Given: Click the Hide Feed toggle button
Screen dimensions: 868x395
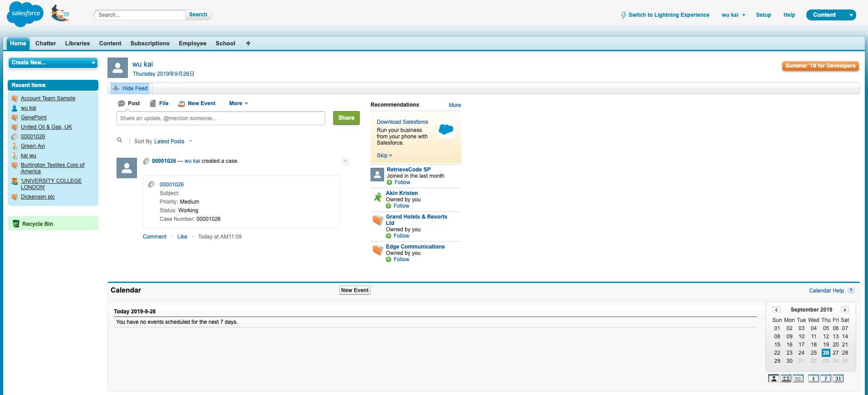Looking at the screenshot, I should point(130,88).
